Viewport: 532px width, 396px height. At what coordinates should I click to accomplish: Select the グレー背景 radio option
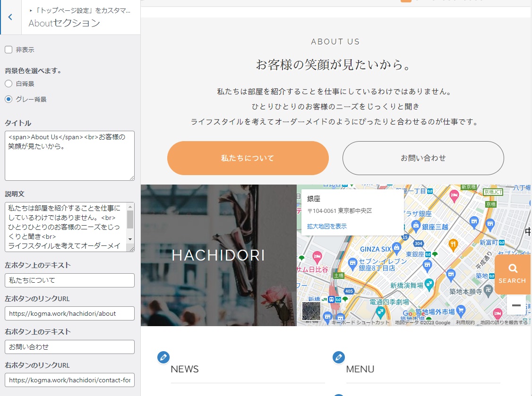pos(9,99)
